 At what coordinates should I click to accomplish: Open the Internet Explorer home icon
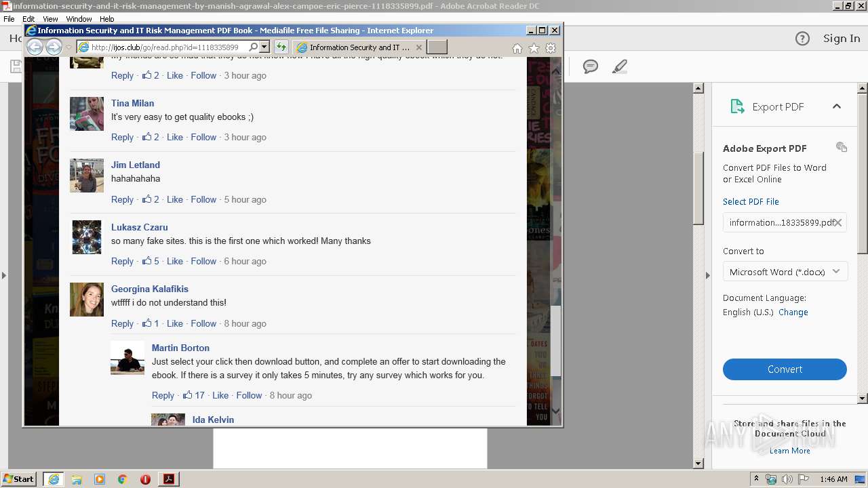pyautogui.click(x=517, y=48)
